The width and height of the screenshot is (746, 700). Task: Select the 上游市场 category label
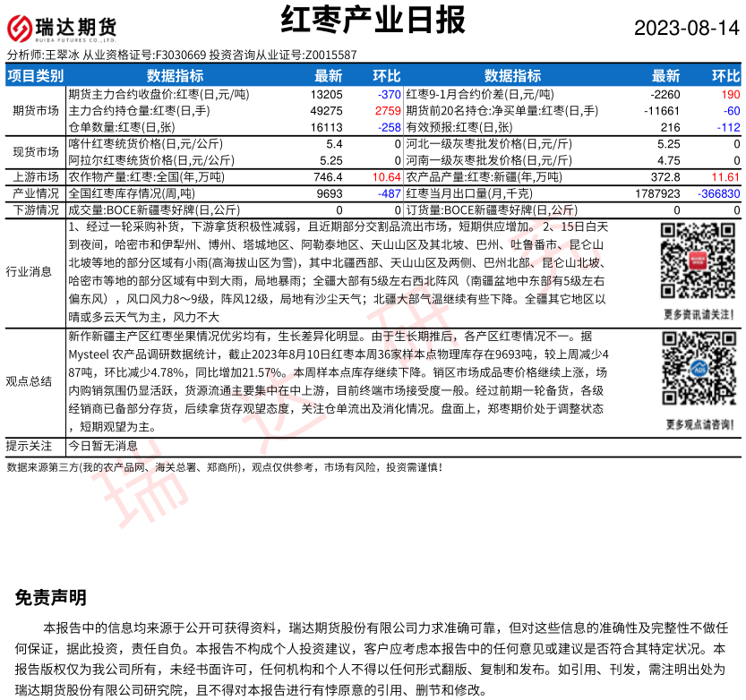click(x=35, y=177)
